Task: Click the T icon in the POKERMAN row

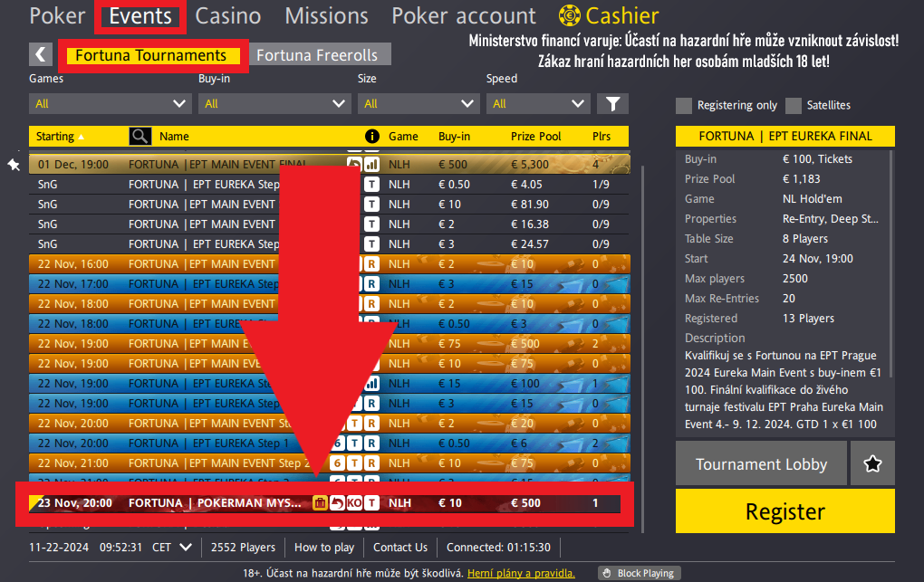Action: (371, 503)
